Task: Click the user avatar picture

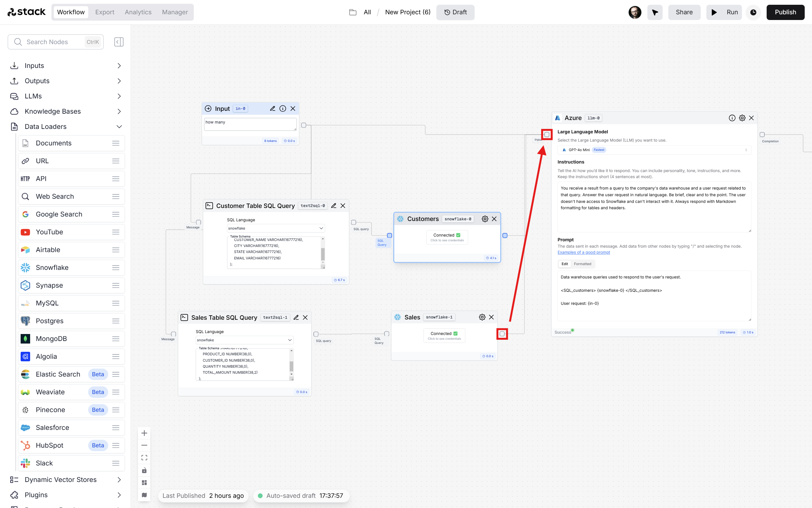Action: click(x=634, y=12)
